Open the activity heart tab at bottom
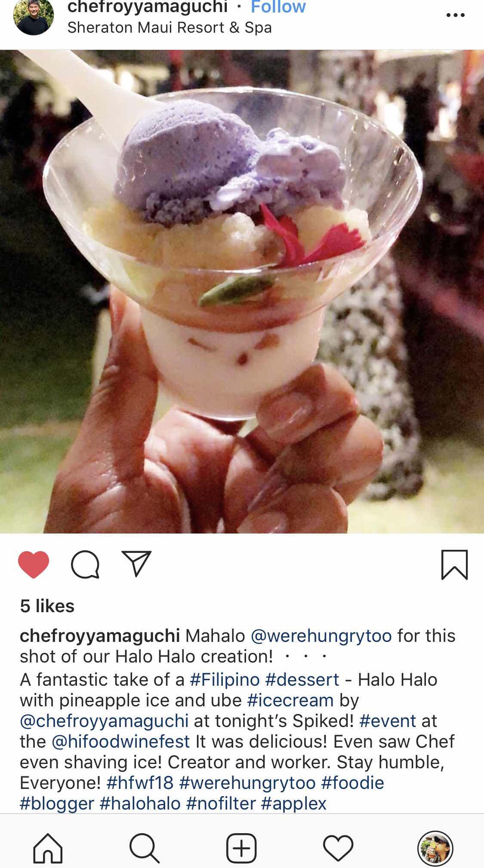The height and width of the screenshot is (868, 484). 338,848
